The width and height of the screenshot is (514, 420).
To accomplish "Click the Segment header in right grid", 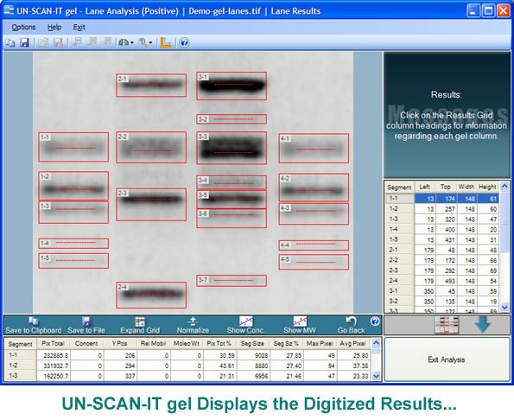I will (399, 188).
